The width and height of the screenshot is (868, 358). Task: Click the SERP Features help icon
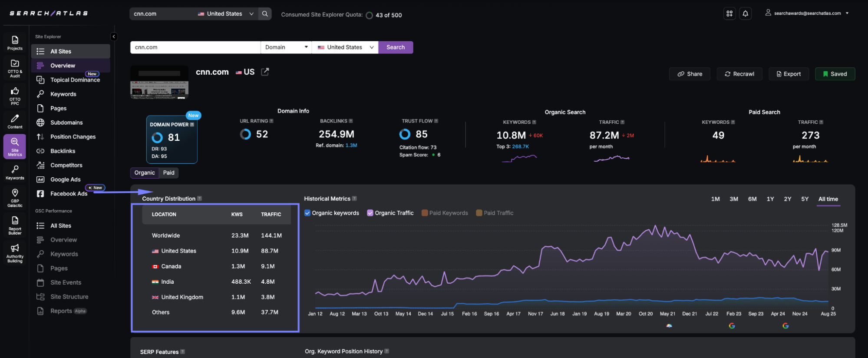click(182, 351)
